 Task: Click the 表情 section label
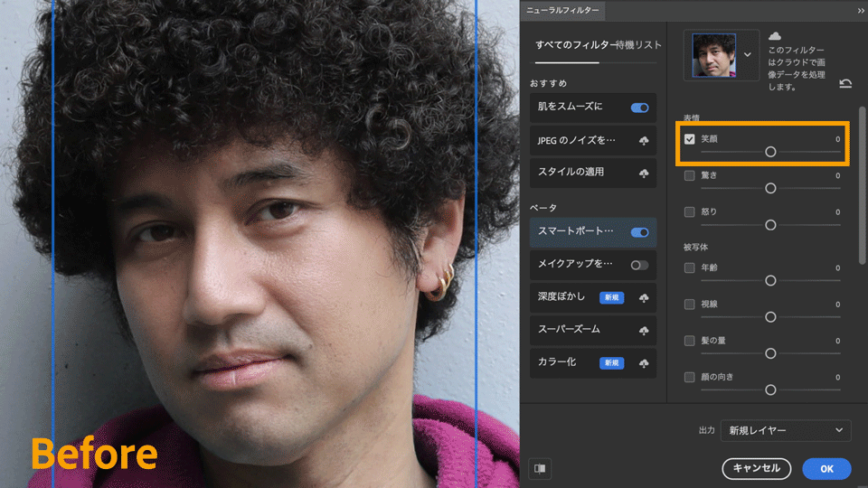tap(692, 117)
